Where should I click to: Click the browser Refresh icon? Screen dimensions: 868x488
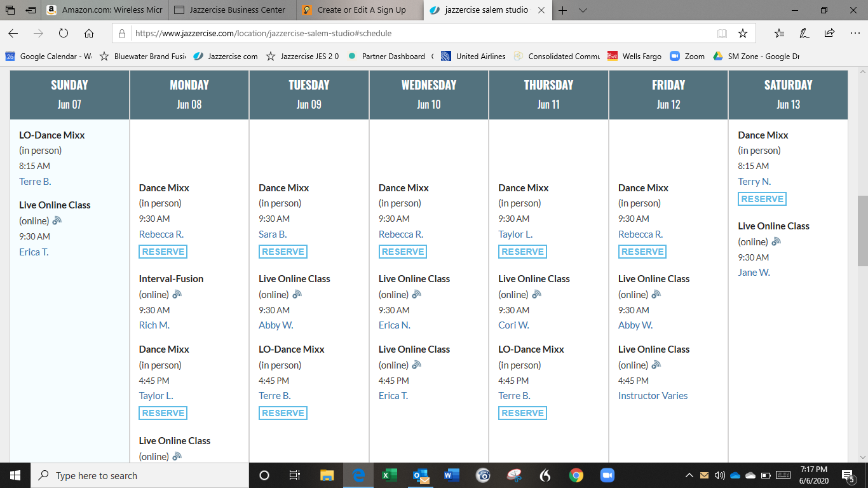point(64,34)
